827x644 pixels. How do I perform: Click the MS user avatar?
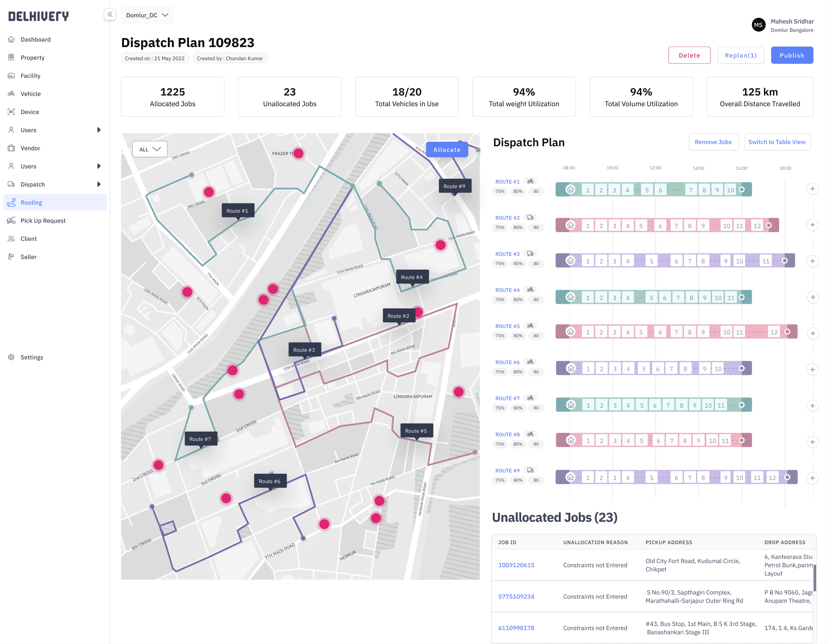point(758,25)
